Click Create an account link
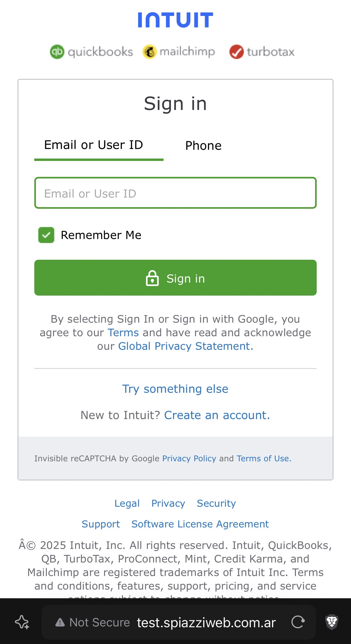This screenshot has height=644, width=351. tap(217, 415)
